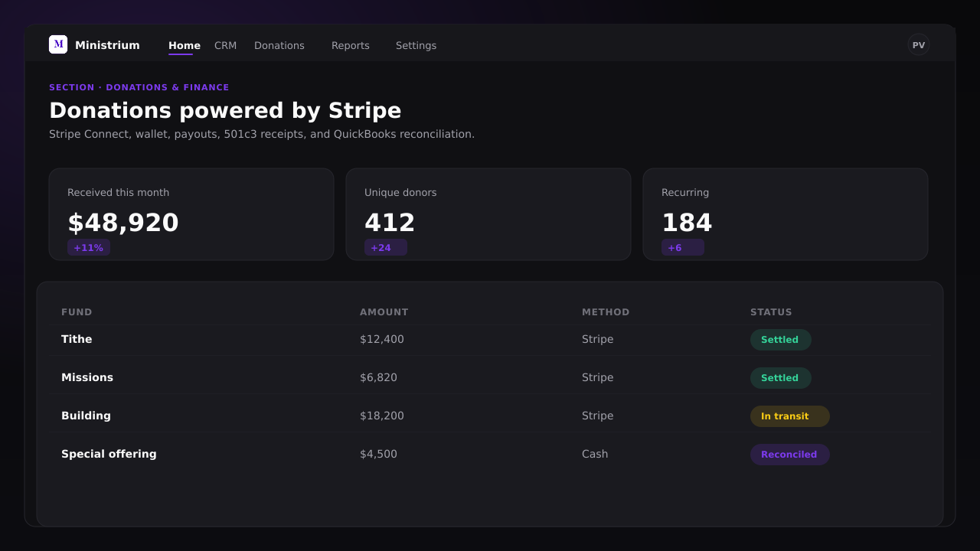The height and width of the screenshot is (551, 980).
Task: Click the FUND column header
Action: pyautogui.click(x=77, y=312)
